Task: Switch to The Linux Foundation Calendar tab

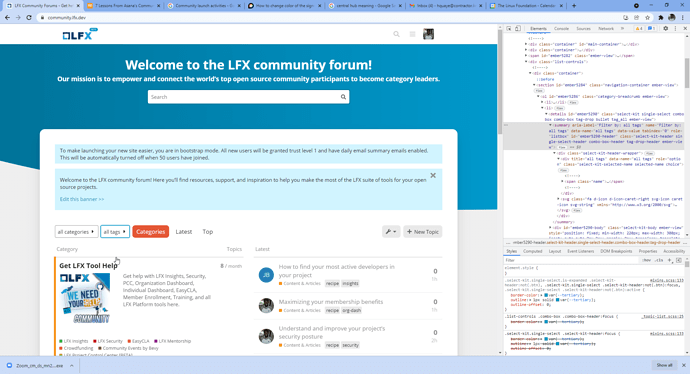Action: click(526, 6)
